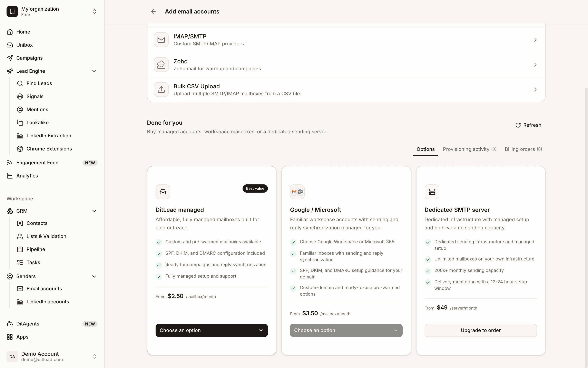Click the Lookalike copy icon
The height and width of the screenshot is (368, 588).
coord(20,123)
